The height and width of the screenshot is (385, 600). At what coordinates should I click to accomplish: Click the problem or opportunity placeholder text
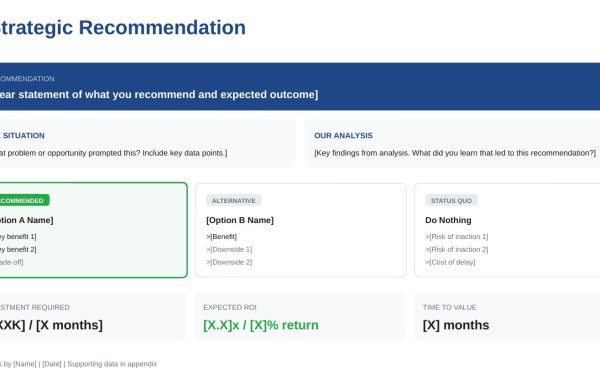click(x=113, y=153)
